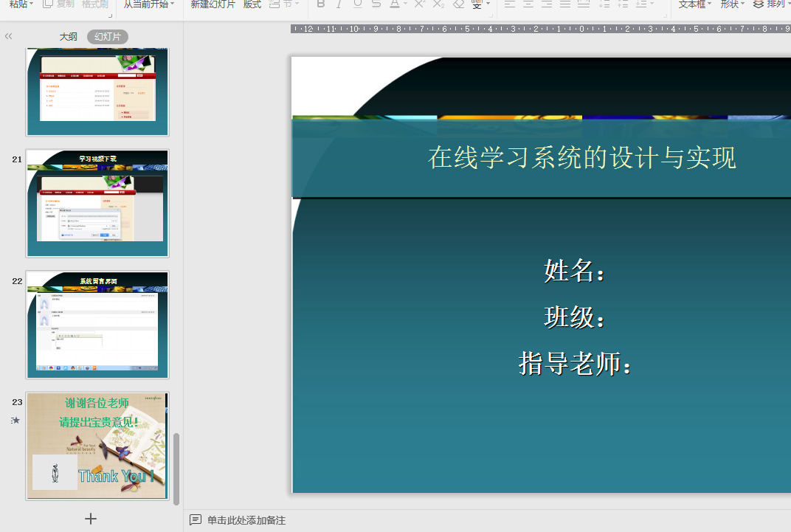Open the paragraph dialog launcher corner
Screen dimensions: 791x532
[x=665, y=15]
